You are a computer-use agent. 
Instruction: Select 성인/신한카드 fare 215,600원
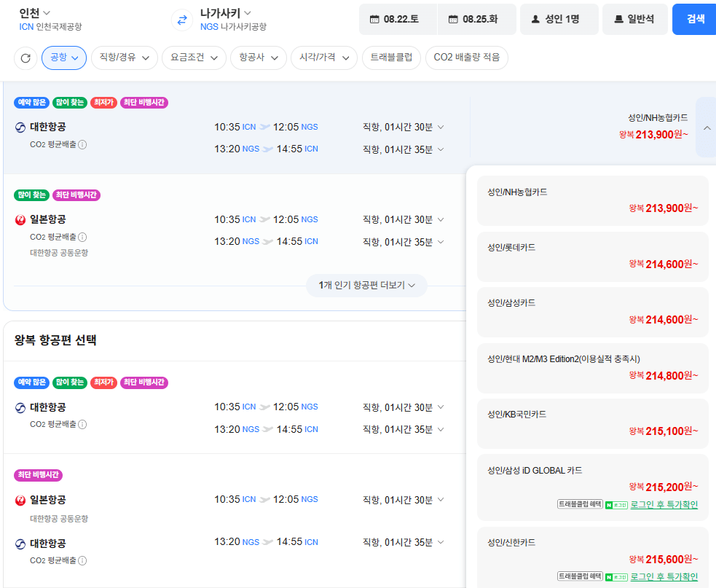[x=593, y=557]
